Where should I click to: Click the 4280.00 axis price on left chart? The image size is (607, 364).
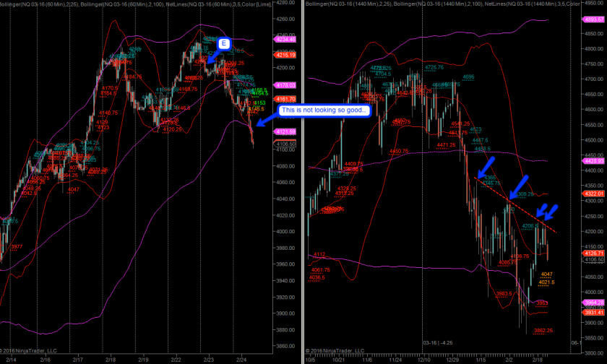point(286,3)
